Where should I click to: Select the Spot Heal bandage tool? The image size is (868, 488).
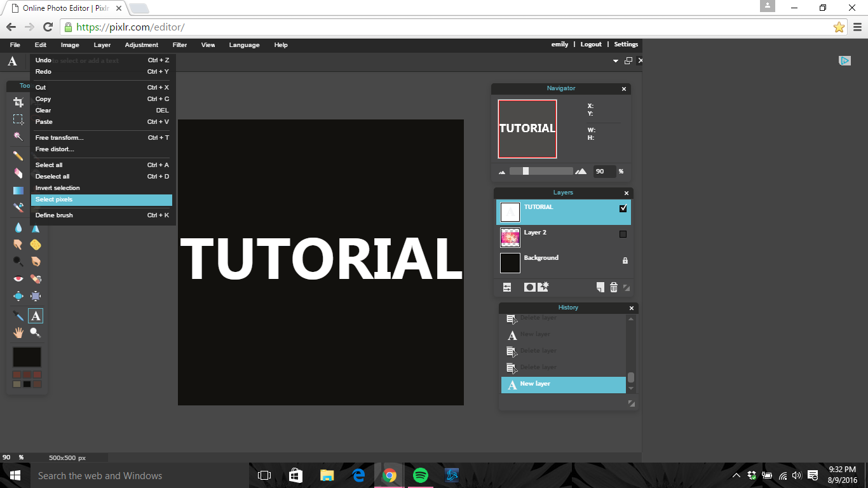[36, 279]
